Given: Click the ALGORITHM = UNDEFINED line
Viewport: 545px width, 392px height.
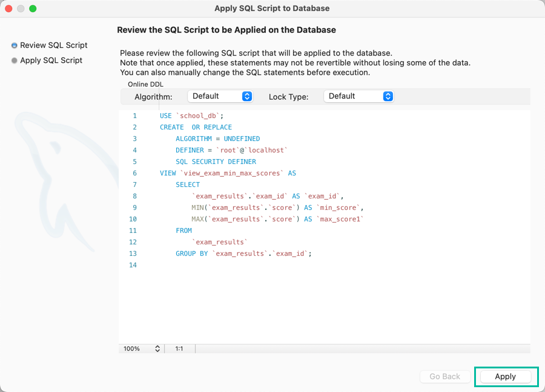Looking at the screenshot, I should coord(217,139).
